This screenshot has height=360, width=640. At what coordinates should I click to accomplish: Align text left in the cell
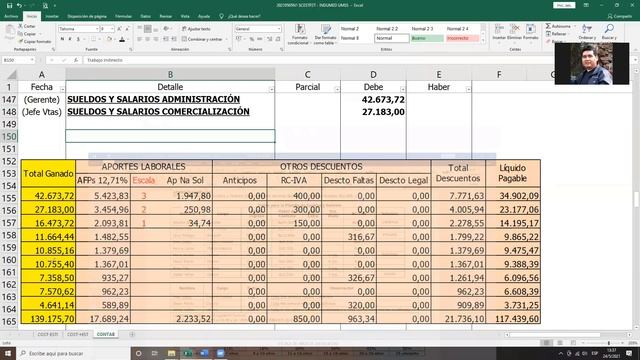140,39
